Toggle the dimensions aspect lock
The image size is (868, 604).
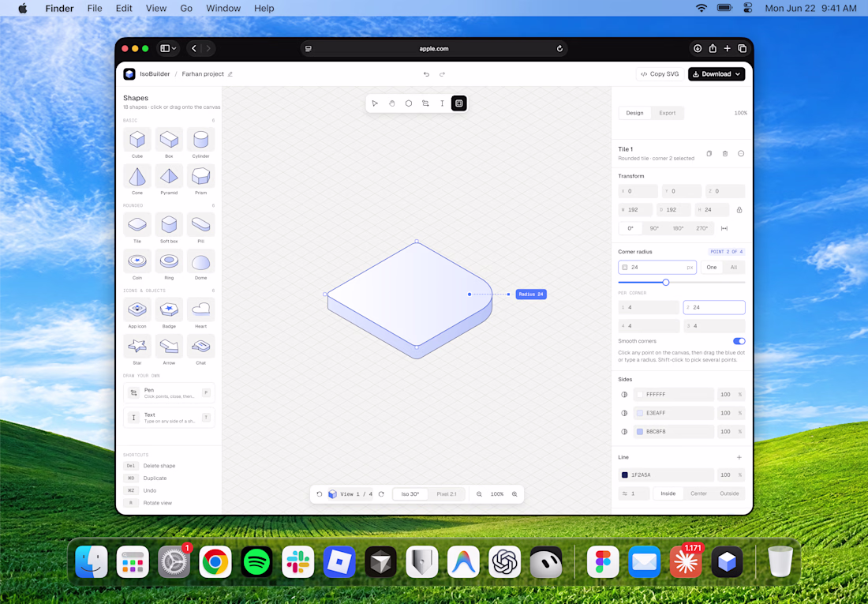739,210
